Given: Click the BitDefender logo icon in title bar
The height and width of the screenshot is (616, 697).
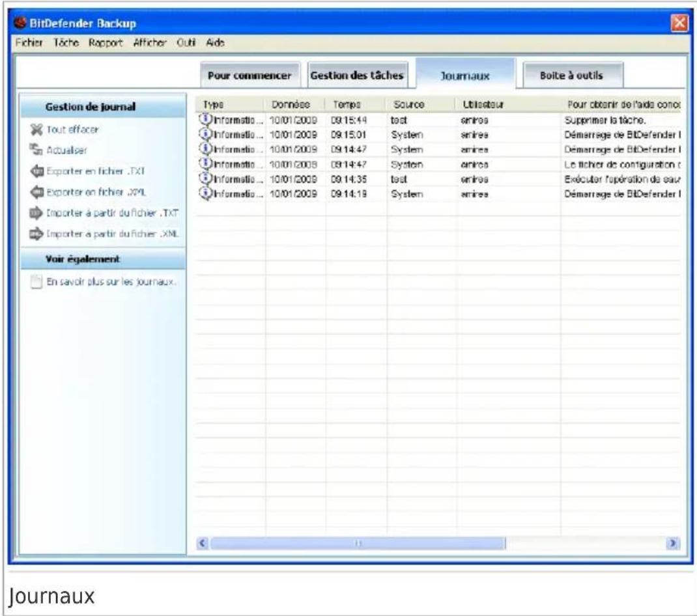Looking at the screenshot, I should [20, 23].
